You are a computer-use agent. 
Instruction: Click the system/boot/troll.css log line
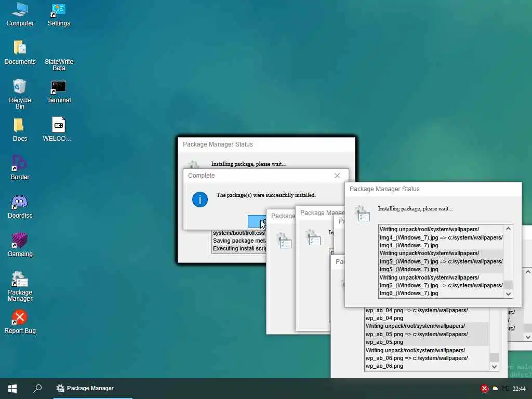point(238,233)
